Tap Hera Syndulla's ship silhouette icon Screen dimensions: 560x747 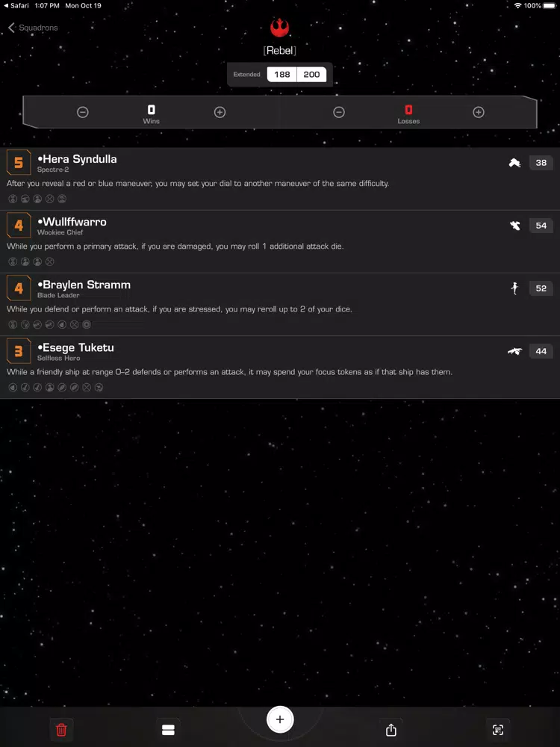(x=514, y=163)
